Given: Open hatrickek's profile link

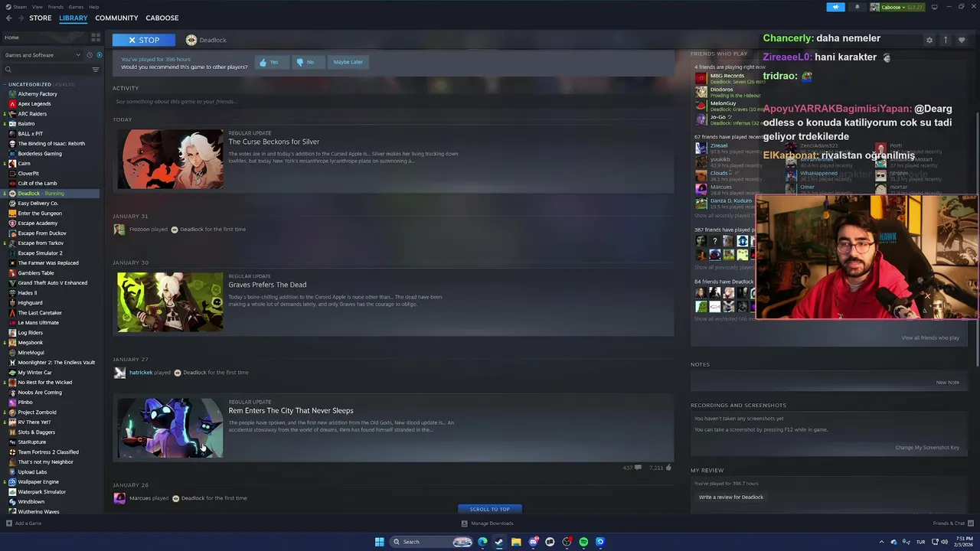Looking at the screenshot, I should pyautogui.click(x=141, y=373).
